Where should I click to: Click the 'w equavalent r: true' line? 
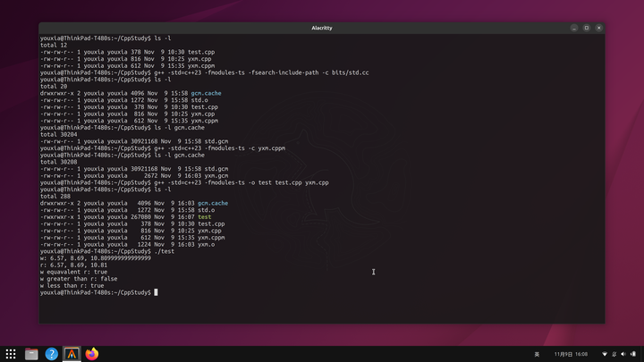point(73,272)
